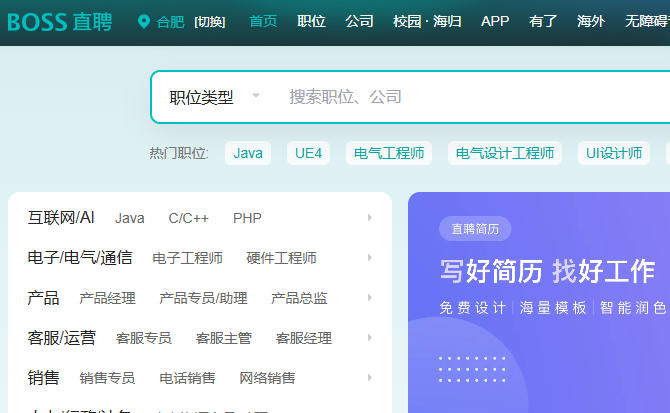Expand the 互联网/AI category arrow

[370, 218]
